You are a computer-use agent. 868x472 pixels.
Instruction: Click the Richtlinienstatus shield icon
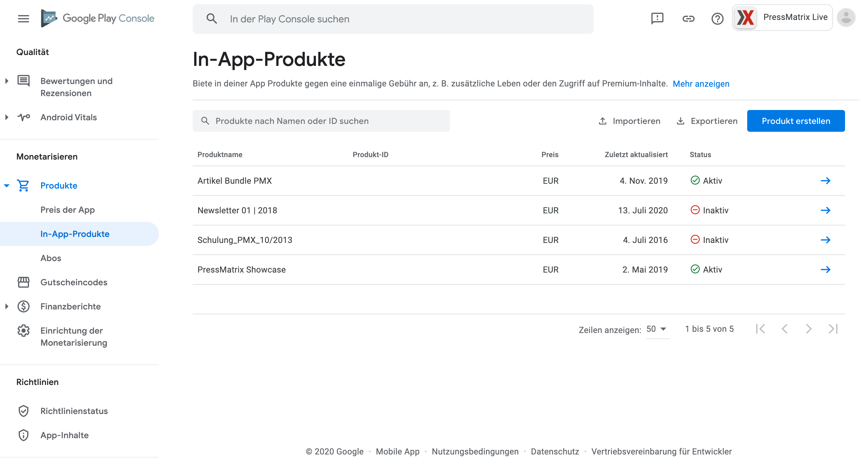point(23,411)
